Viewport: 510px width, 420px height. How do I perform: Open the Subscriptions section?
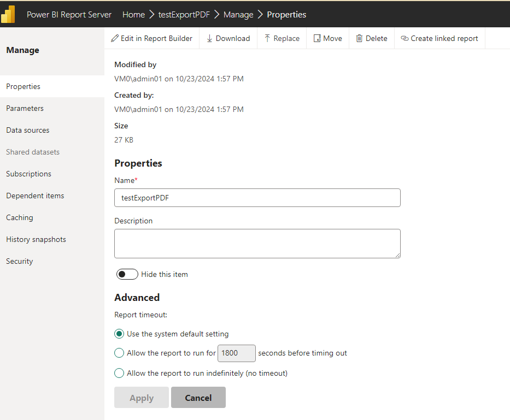[52, 174]
